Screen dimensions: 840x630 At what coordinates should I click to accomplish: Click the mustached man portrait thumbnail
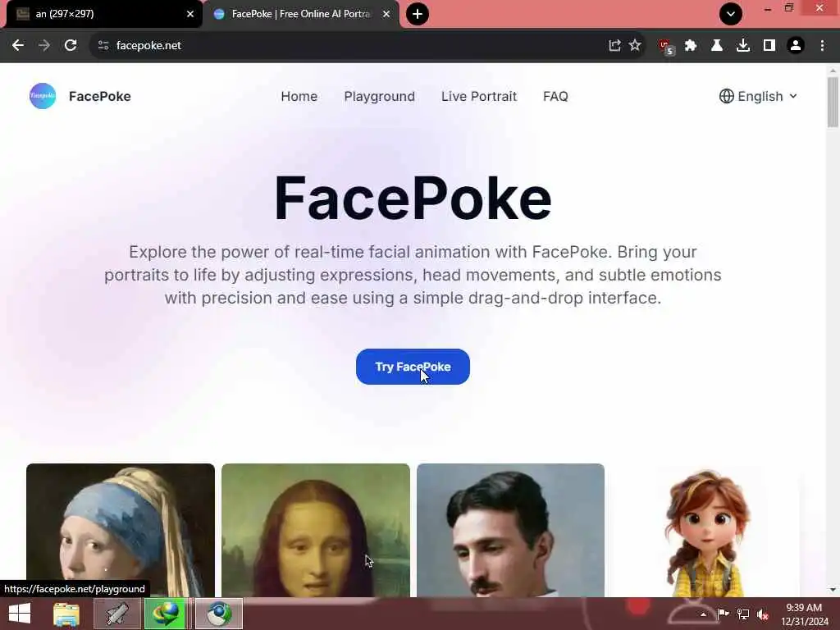(x=510, y=531)
